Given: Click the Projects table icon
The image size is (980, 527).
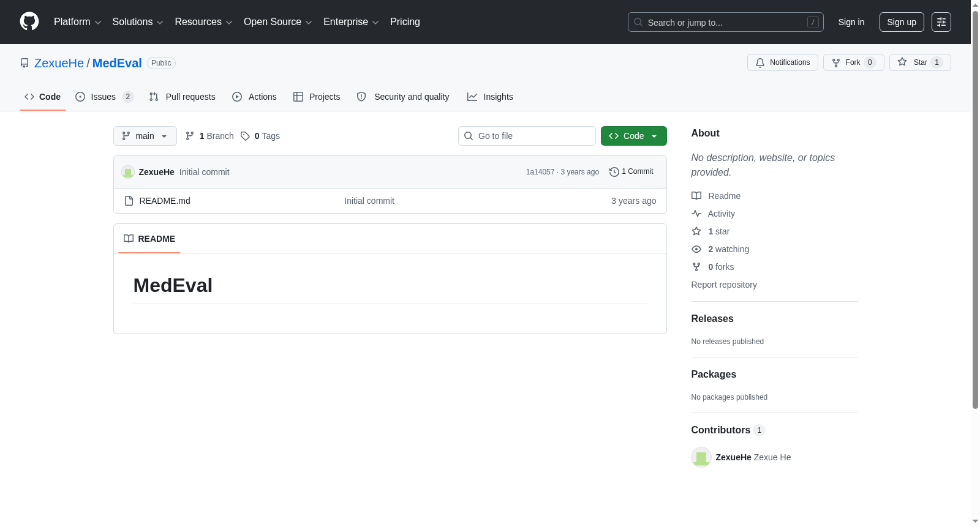Looking at the screenshot, I should pyautogui.click(x=298, y=97).
